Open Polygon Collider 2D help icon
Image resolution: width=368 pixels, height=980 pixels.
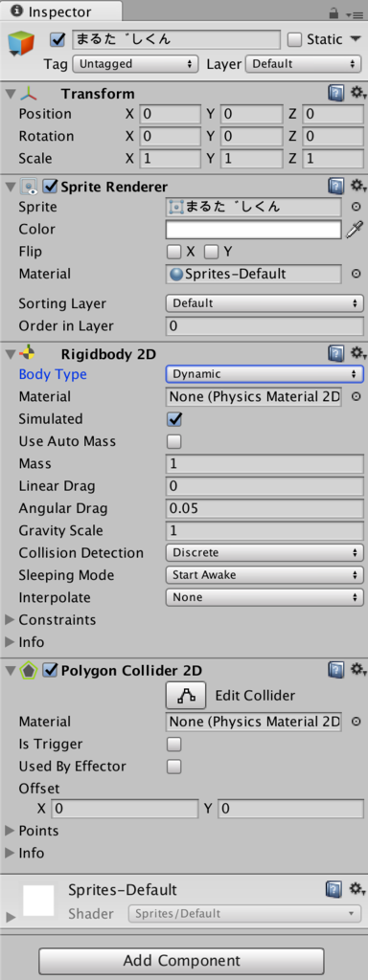(x=336, y=671)
